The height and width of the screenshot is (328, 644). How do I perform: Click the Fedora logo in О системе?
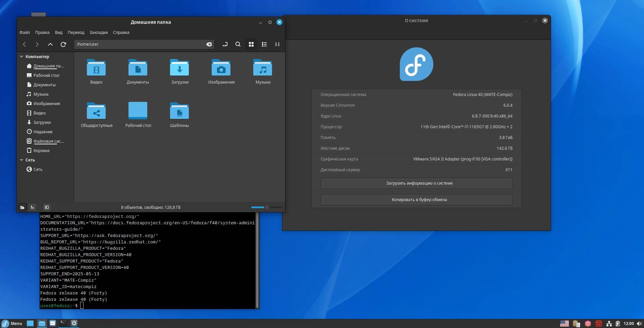(x=416, y=64)
